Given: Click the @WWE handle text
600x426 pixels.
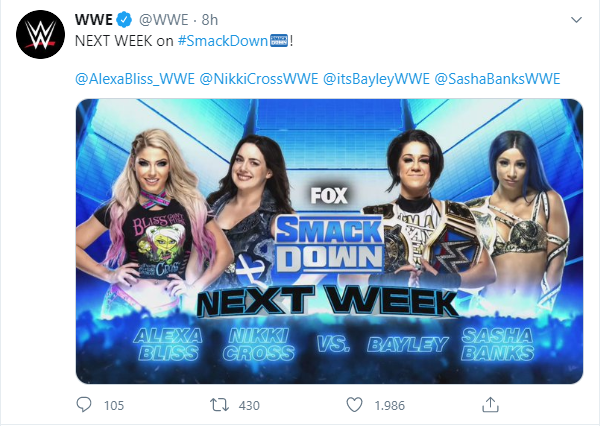Looking at the screenshot, I should [164, 20].
